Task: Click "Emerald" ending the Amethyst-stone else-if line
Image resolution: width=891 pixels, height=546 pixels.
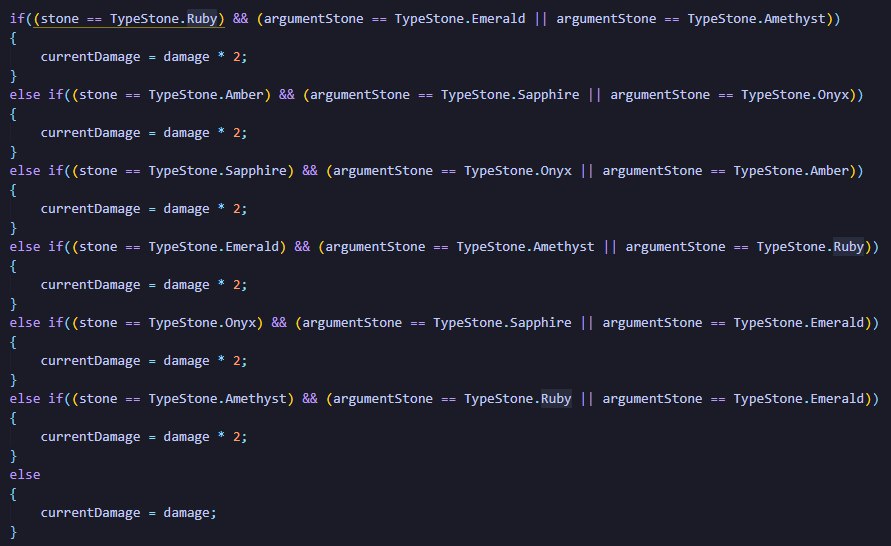Action: [x=837, y=399]
